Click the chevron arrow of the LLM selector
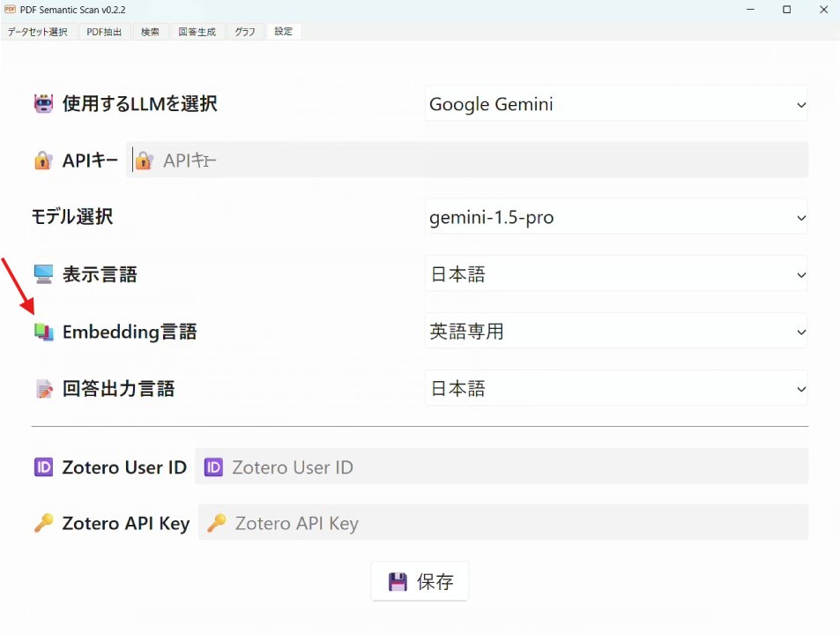The height and width of the screenshot is (635, 840). (801, 105)
